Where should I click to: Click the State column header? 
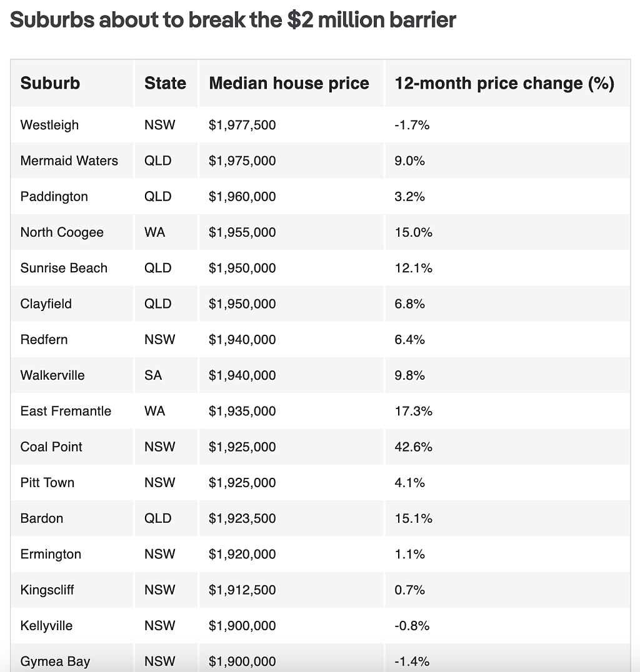tap(165, 83)
